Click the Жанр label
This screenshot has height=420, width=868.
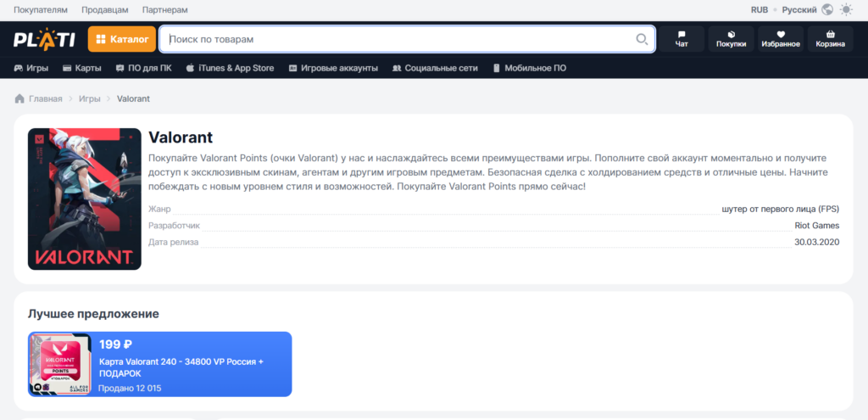[x=160, y=209]
